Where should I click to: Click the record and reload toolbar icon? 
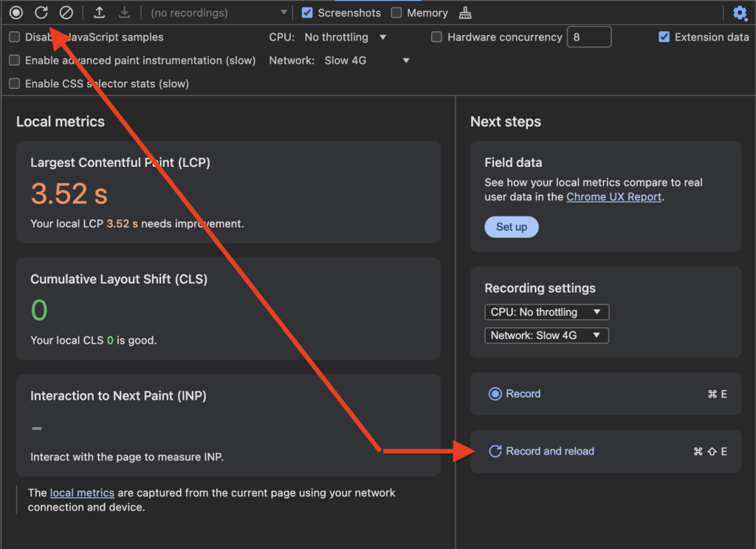[x=42, y=13]
